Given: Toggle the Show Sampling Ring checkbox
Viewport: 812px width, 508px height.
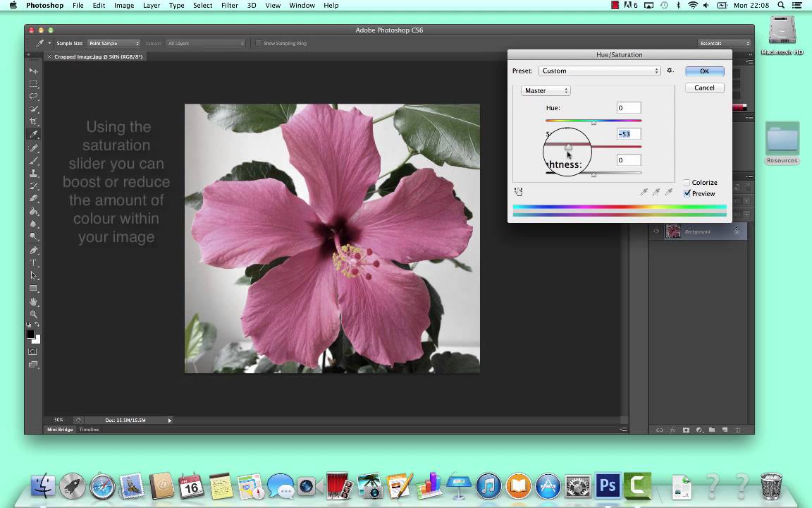Looking at the screenshot, I should point(259,44).
